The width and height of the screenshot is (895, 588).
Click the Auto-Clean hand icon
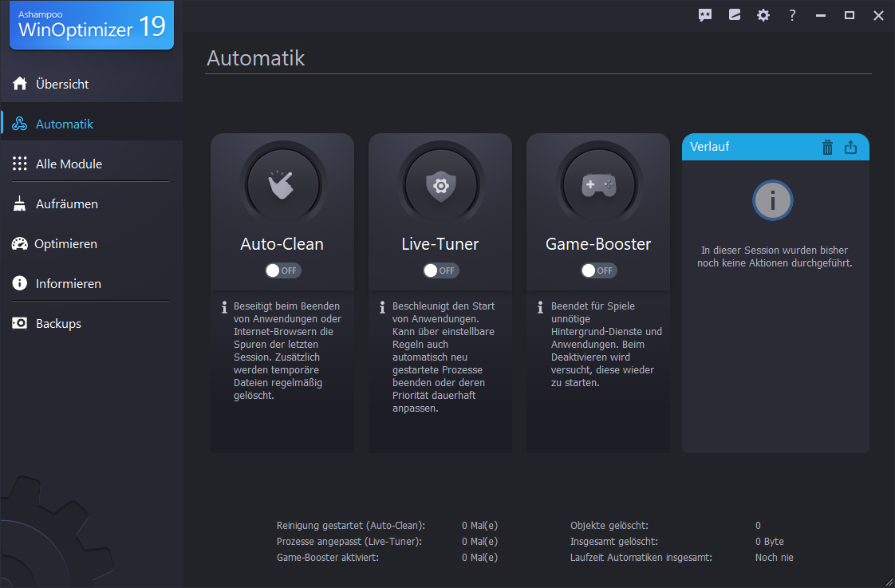click(282, 185)
